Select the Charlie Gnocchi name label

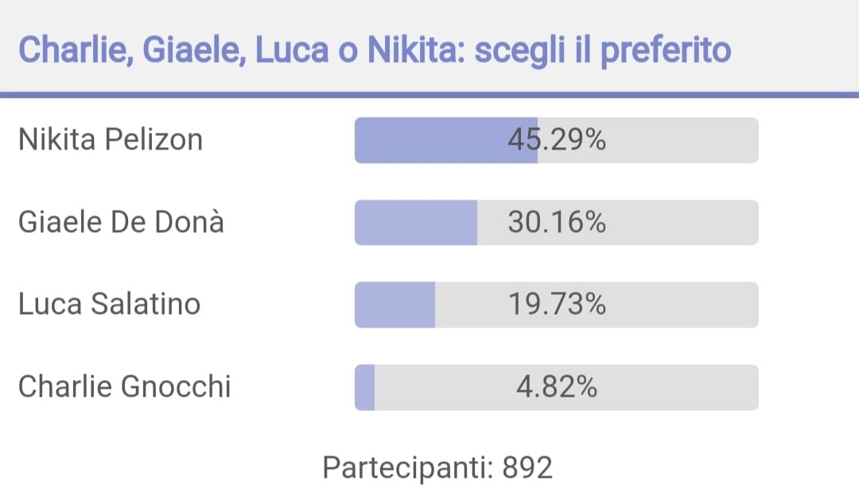[x=125, y=387]
